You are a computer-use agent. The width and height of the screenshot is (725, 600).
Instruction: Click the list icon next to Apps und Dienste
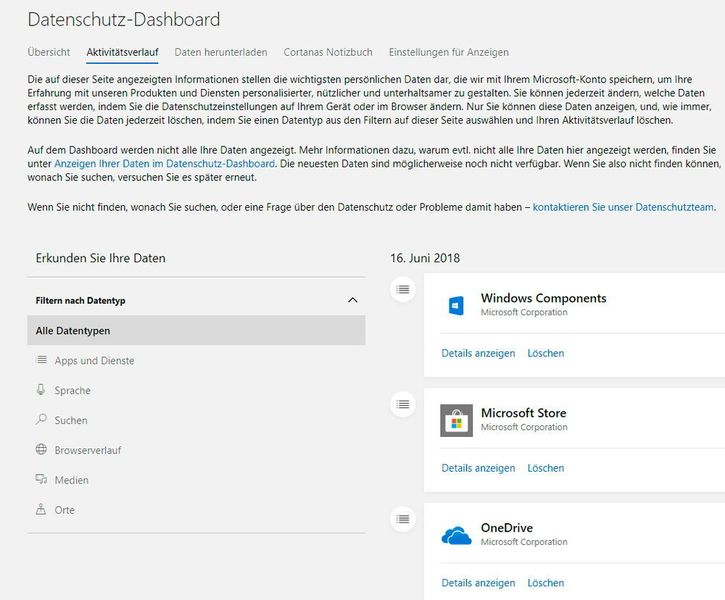click(42, 360)
